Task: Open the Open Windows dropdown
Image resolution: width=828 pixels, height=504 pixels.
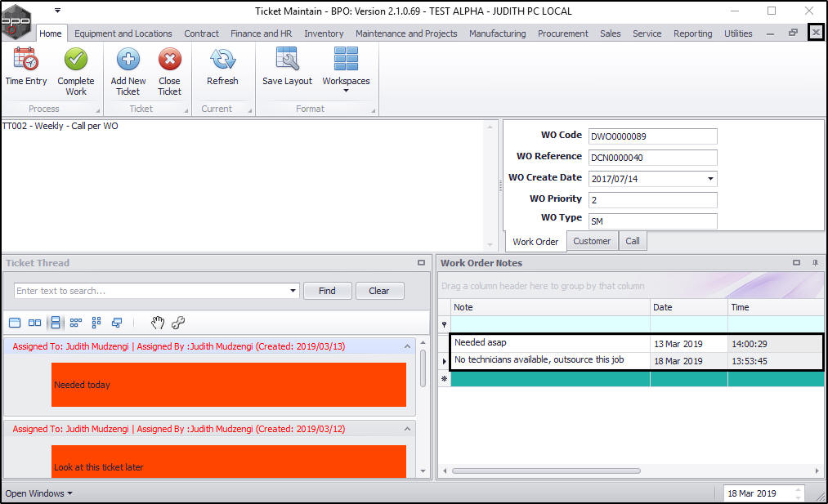Action: click(x=38, y=493)
